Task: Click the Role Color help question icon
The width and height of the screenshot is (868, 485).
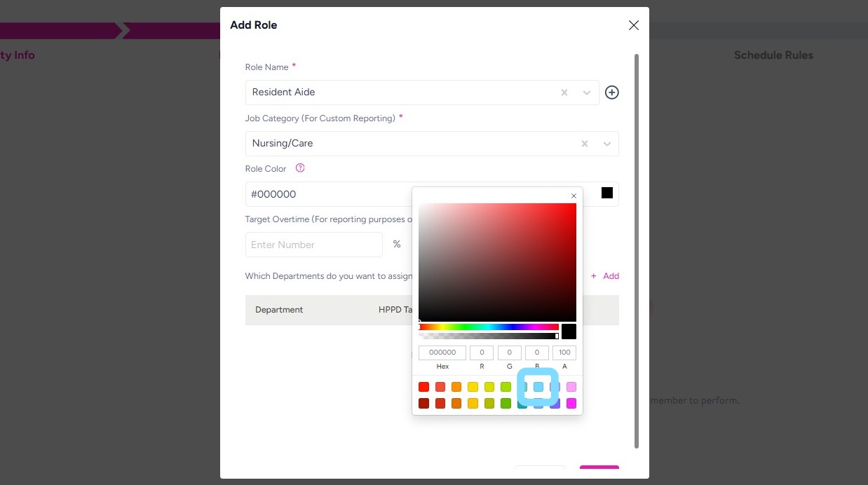Action: [300, 168]
